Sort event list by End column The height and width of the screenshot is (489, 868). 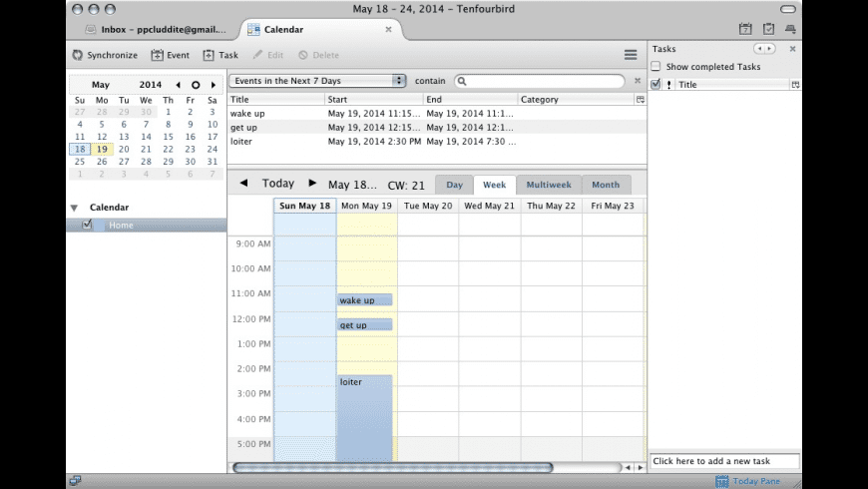(471, 99)
